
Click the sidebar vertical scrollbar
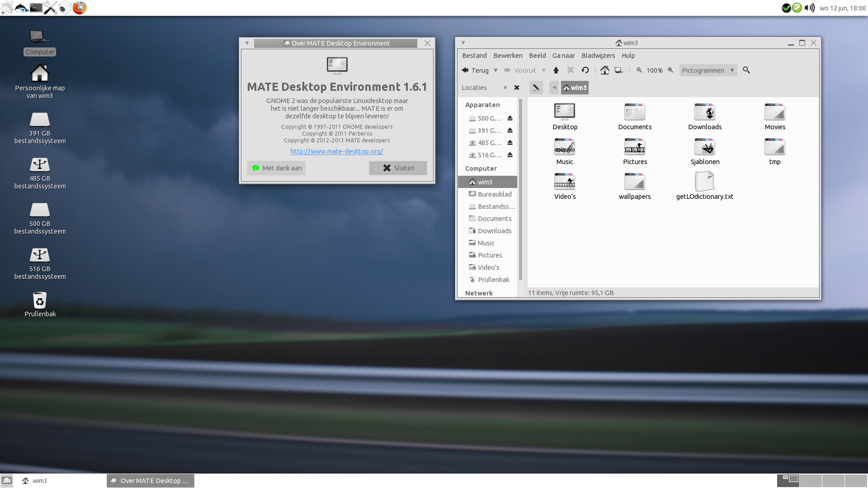(520, 190)
